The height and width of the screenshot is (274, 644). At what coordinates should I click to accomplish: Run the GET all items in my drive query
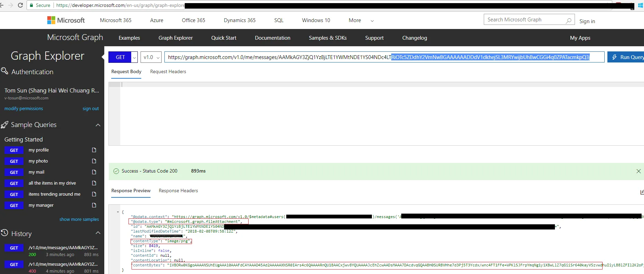[14, 183]
